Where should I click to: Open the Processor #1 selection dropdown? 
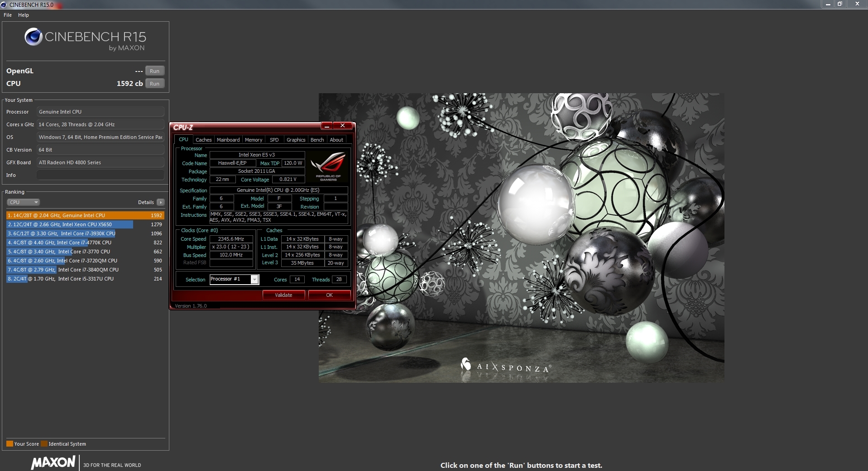234,279
